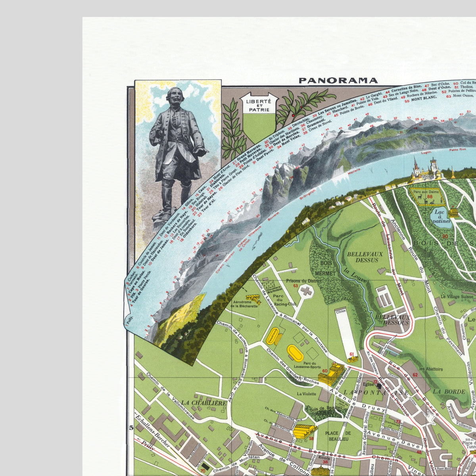Click the Parc aux Daims enclosure numbered 88
The height and width of the screenshot is (476, 476).
[x=426, y=196]
